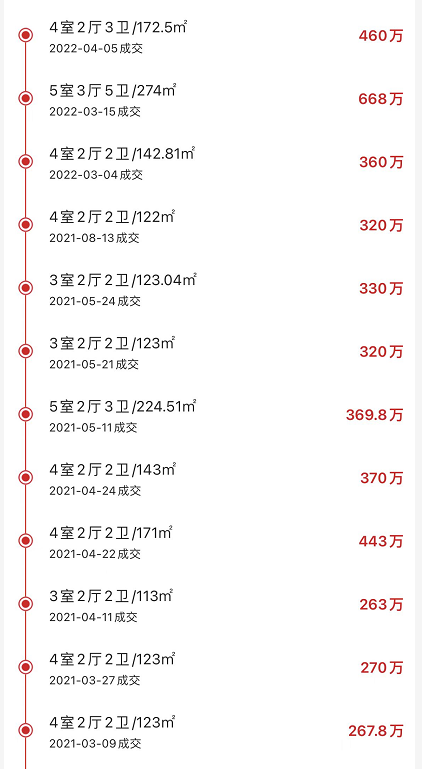Select the marker beside 2021-04-11 entry
Image resolution: width=422 pixels, height=769 pixels.
click(x=26, y=604)
